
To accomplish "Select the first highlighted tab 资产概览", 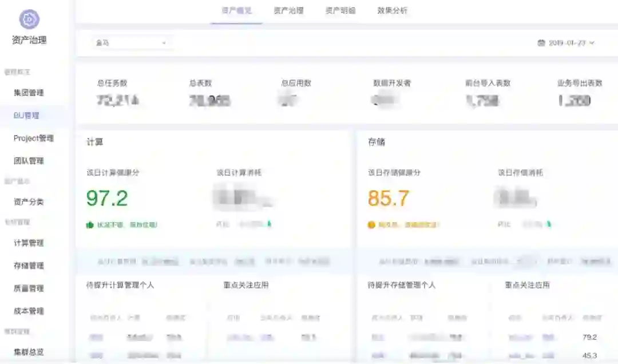I will (x=236, y=11).
